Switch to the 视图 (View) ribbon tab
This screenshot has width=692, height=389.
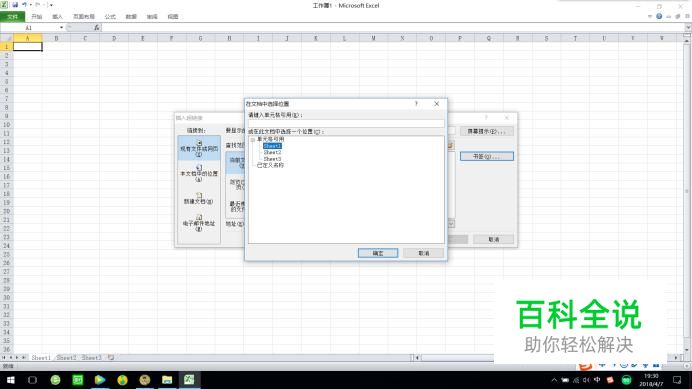coord(173,17)
